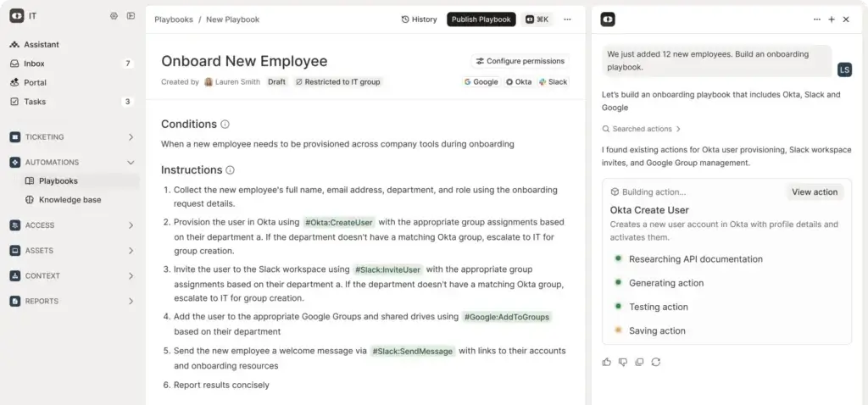Expand the Assets section chevron

(131, 251)
